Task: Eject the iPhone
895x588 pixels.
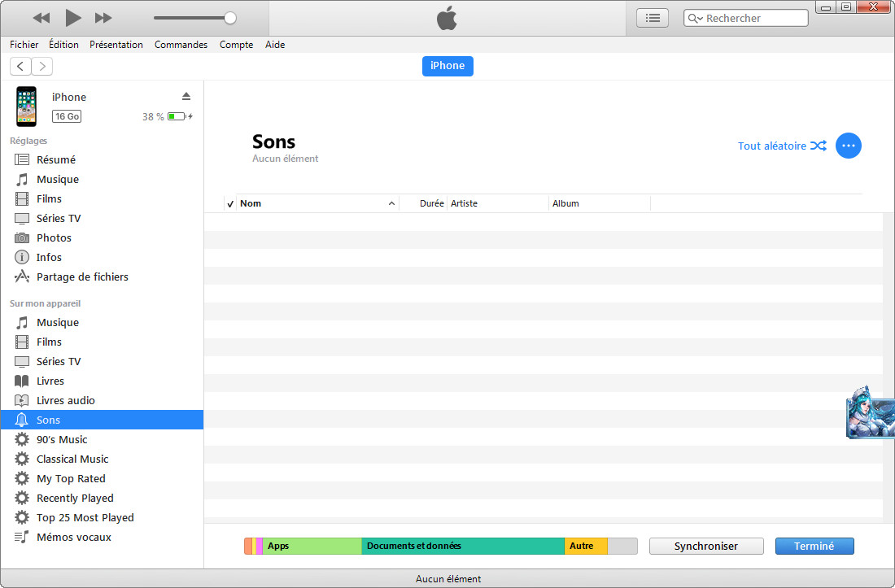Action: click(186, 96)
